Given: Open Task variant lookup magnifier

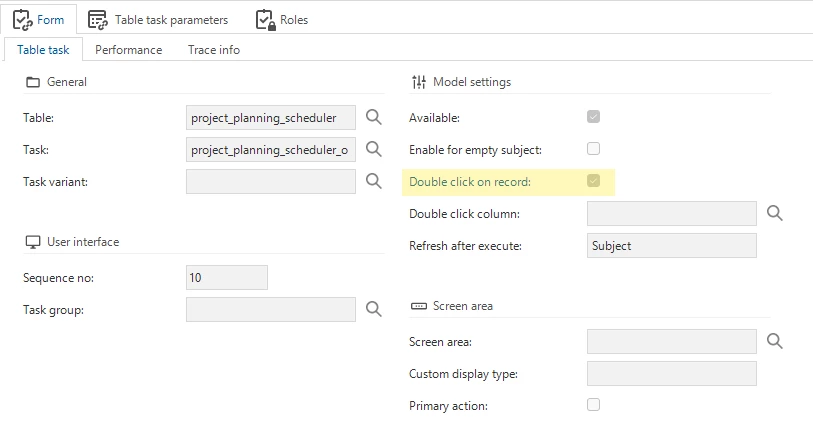Looking at the screenshot, I should coord(373,181).
